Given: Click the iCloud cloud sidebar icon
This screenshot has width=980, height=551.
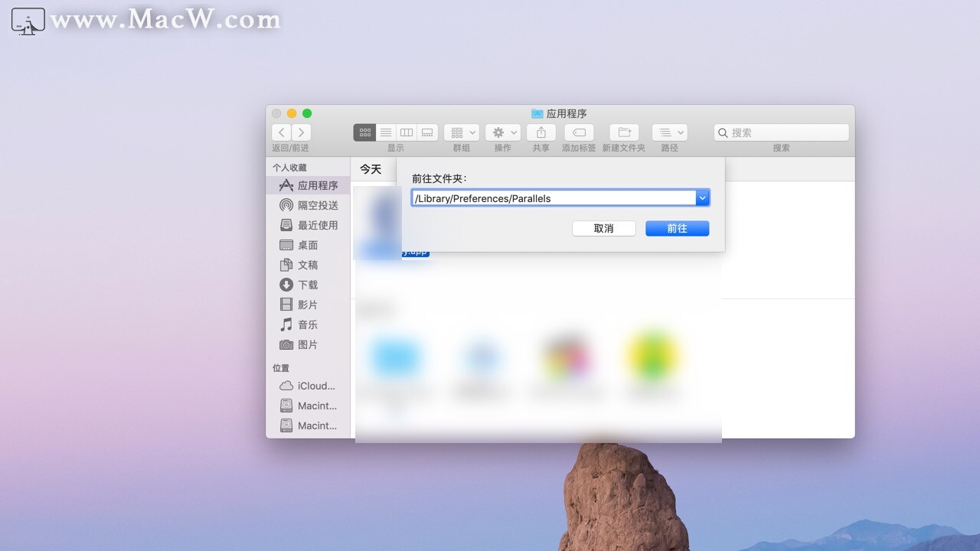Looking at the screenshot, I should (286, 386).
